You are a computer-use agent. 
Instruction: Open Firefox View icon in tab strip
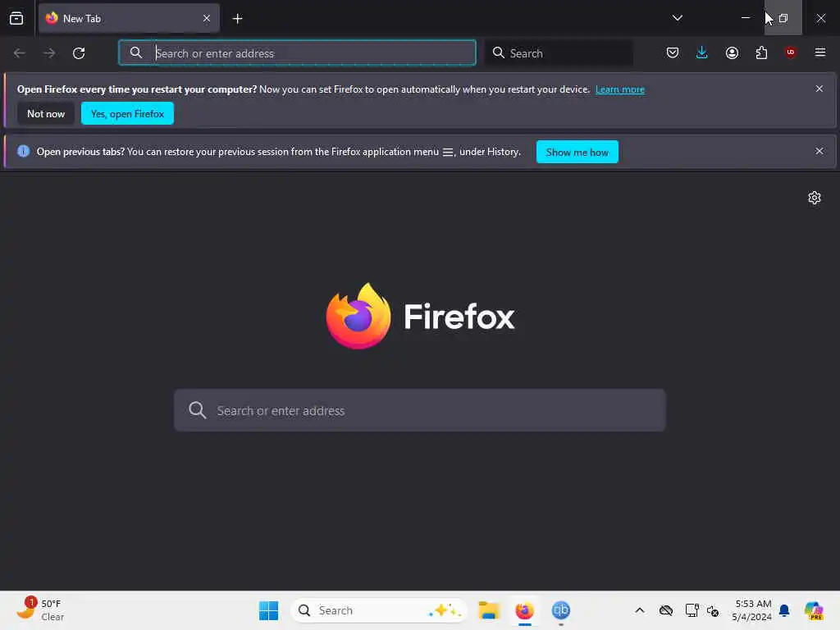(16, 18)
